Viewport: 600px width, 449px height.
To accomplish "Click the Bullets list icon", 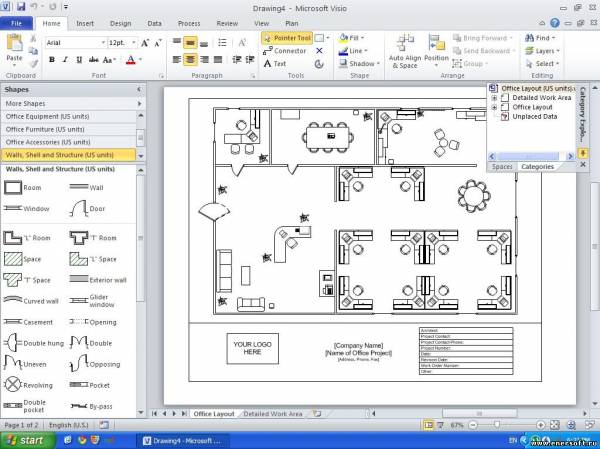I will pyautogui.click(x=222, y=42).
